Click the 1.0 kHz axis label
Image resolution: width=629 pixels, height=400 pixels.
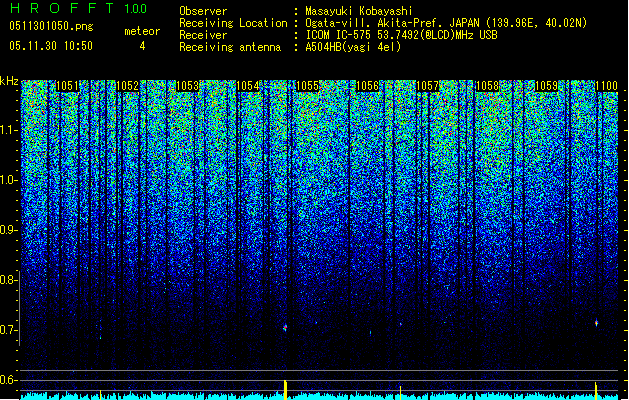(x=8, y=180)
